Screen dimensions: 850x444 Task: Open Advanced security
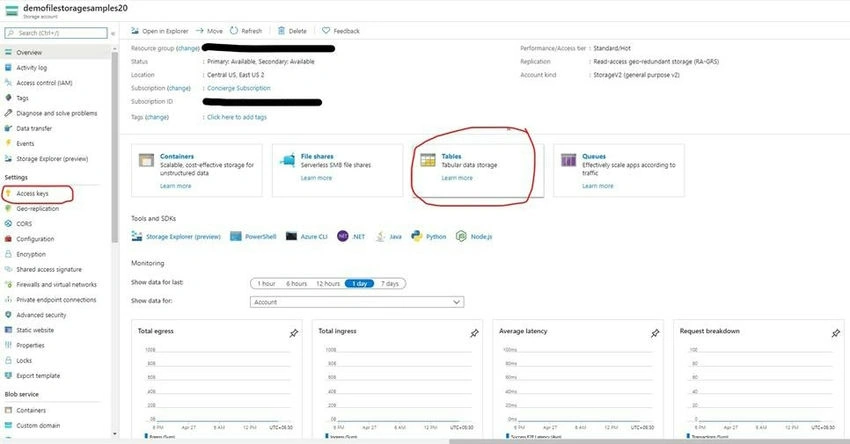pos(41,314)
